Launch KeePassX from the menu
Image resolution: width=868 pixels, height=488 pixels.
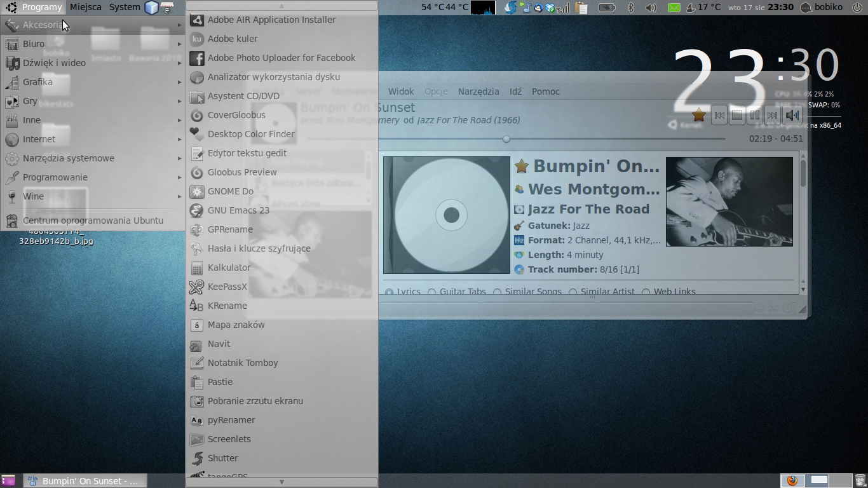[x=227, y=287]
